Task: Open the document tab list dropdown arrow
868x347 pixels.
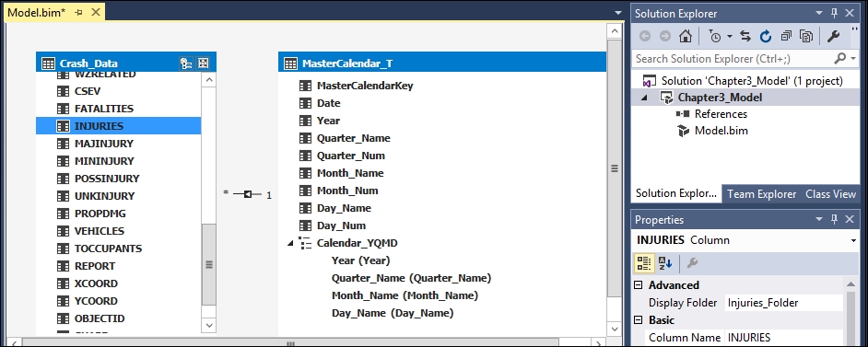Action: [617, 12]
